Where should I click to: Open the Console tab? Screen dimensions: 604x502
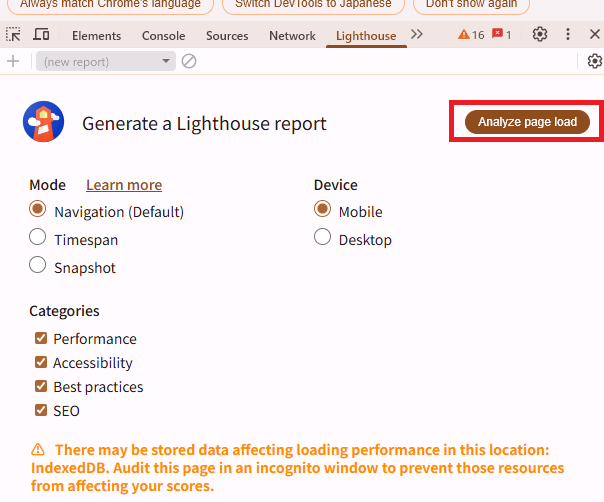pyautogui.click(x=163, y=36)
